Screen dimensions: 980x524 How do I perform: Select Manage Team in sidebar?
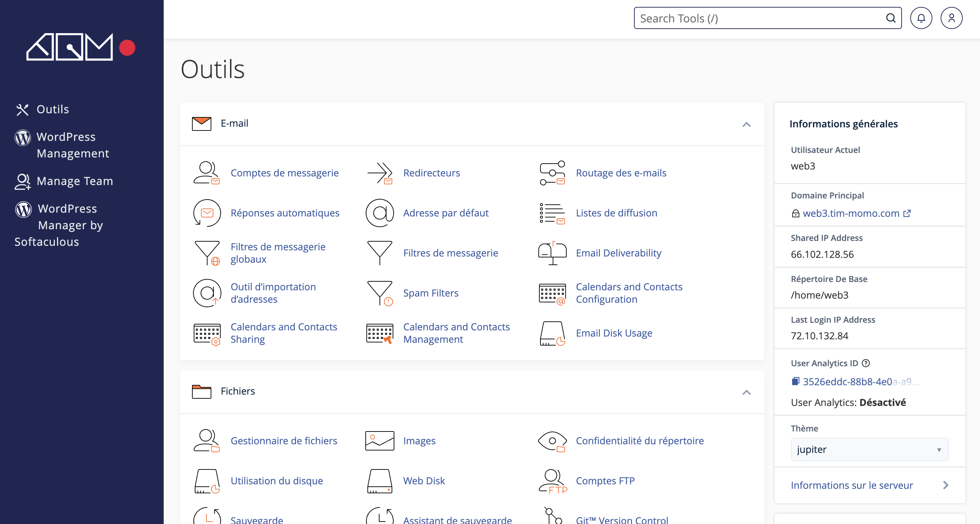[x=75, y=181]
